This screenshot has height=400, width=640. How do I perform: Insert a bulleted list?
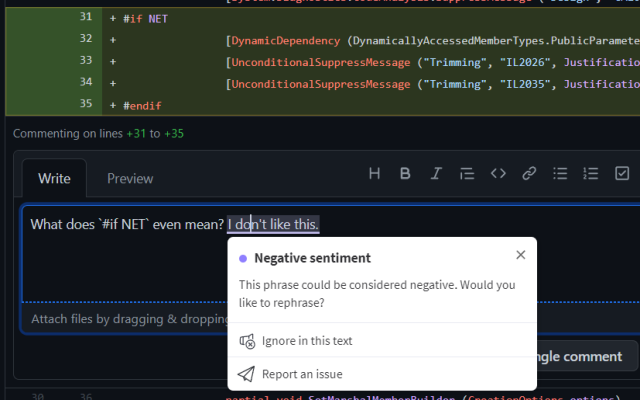[560, 173]
